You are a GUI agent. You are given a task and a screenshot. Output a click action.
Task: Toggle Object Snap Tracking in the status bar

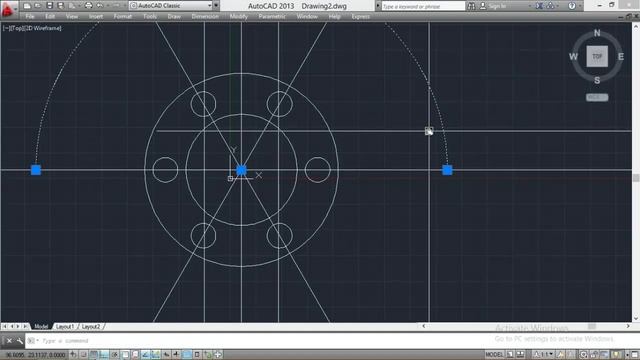coord(145,354)
